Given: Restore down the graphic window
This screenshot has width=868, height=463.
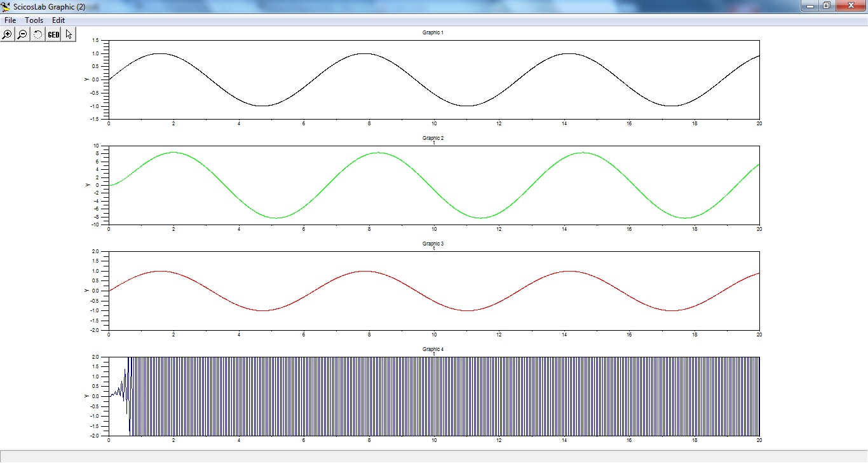Looking at the screenshot, I should (827, 6).
